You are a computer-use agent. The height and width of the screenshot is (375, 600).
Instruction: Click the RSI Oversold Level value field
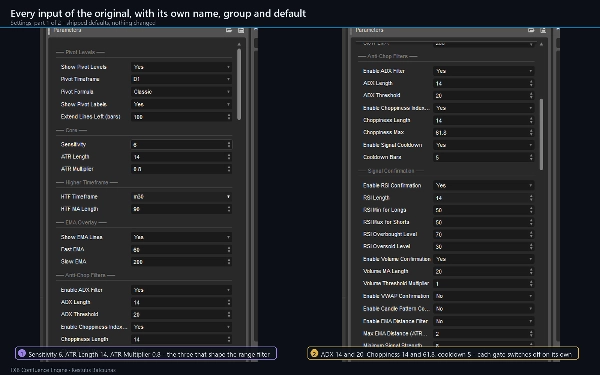pos(484,247)
